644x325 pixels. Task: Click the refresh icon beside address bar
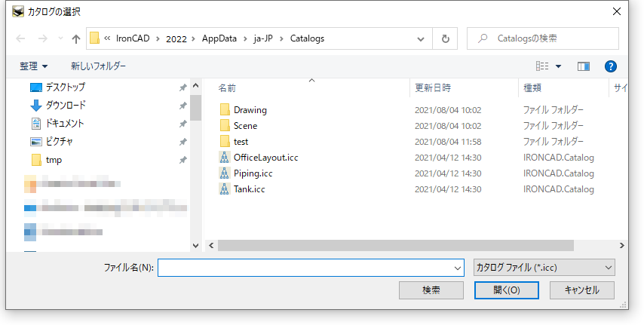coord(445,38)
